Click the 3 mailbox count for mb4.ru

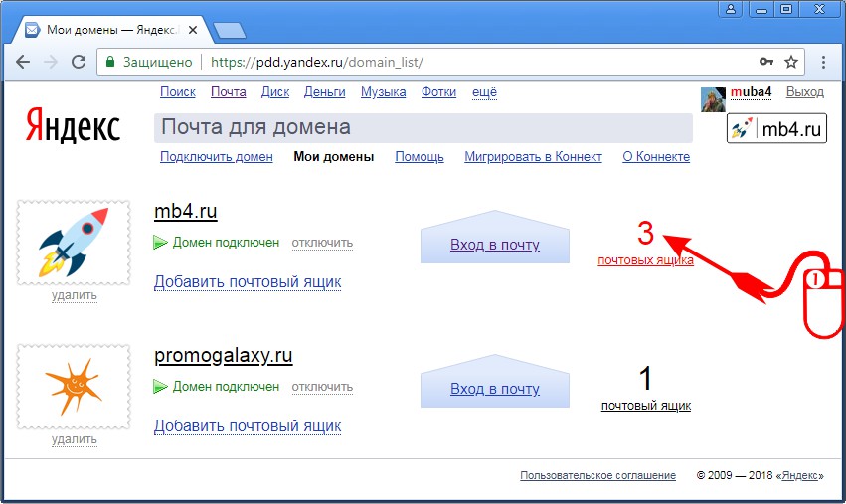645,234
